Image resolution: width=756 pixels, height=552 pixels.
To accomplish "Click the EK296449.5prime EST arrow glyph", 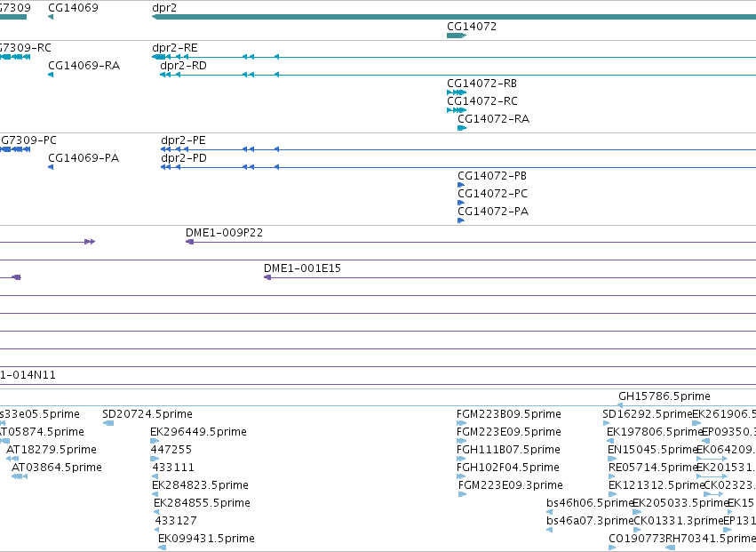I will point(155,441).
